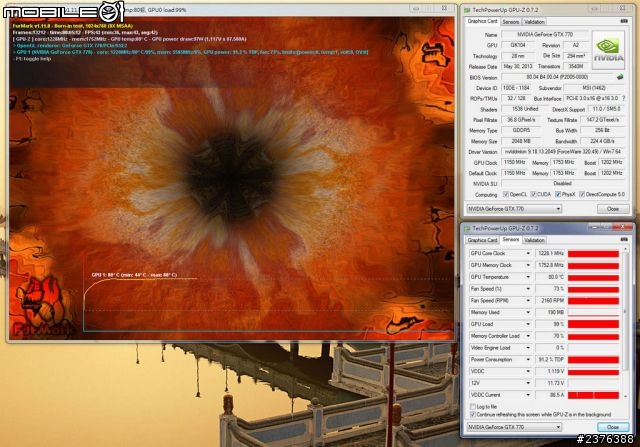The width and height of the screenshot is (640, 447).
Task: Click the Release Date value May 30, 2013
Action: 518,66
